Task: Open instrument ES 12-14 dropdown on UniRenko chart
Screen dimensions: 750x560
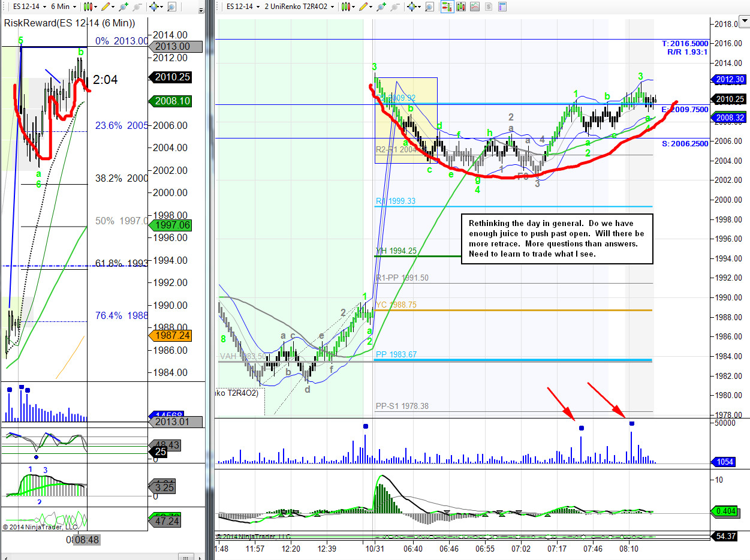Action: pyautogui.click(x=243, y=7)
